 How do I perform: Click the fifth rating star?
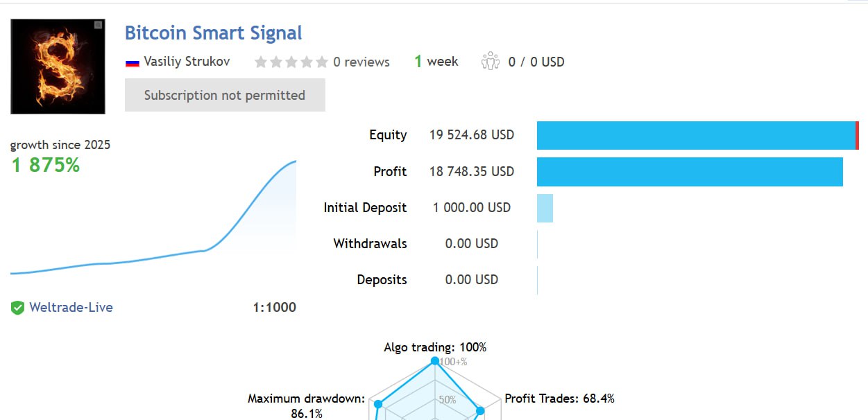point(322,62)
